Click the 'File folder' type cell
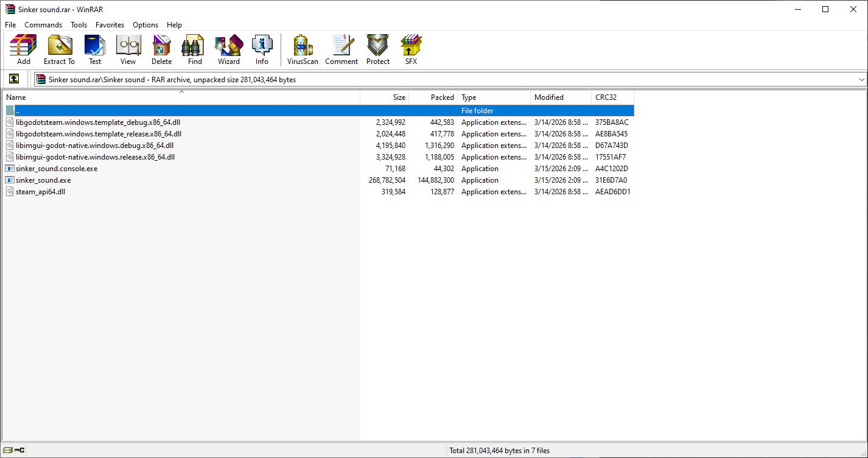This screenshot has width=868, height=458. tap(477, 111)
